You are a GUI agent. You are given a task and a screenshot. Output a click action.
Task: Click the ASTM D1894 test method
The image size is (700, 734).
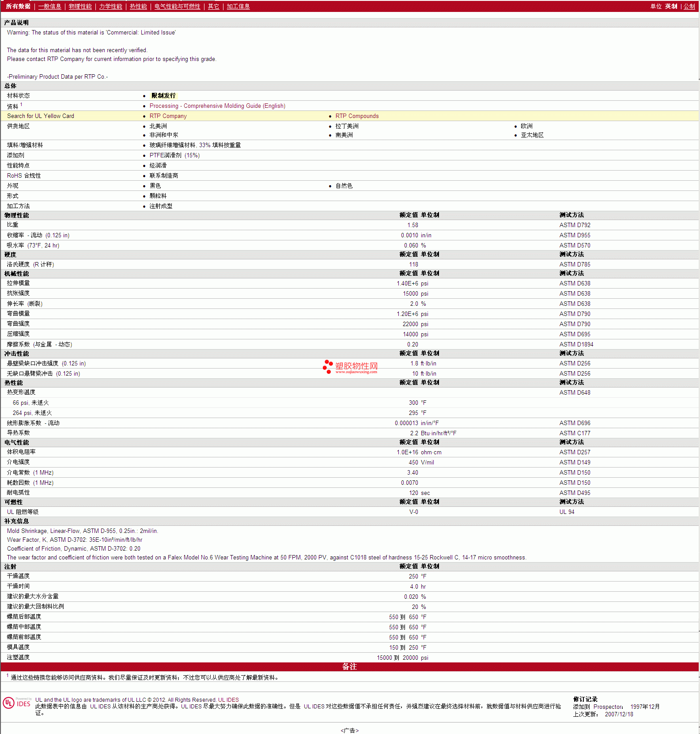[x=576, y=344]
